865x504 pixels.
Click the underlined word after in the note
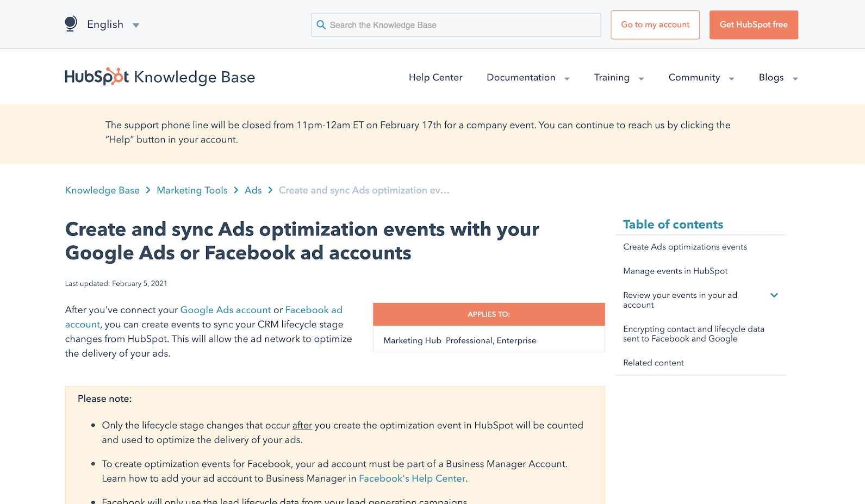pos(302,425)
